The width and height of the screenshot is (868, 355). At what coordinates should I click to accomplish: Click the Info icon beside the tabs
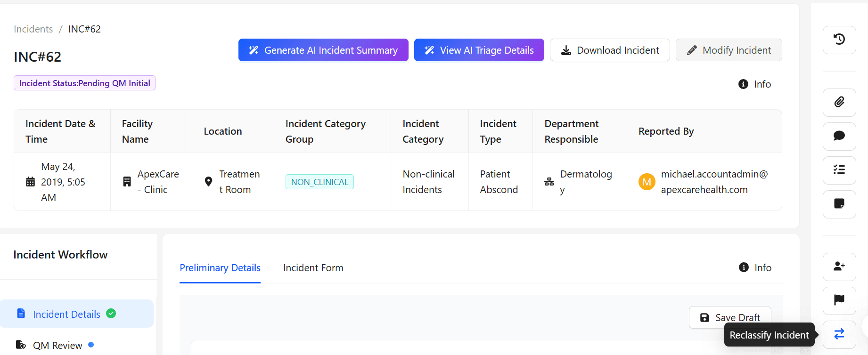coord(744,267)
